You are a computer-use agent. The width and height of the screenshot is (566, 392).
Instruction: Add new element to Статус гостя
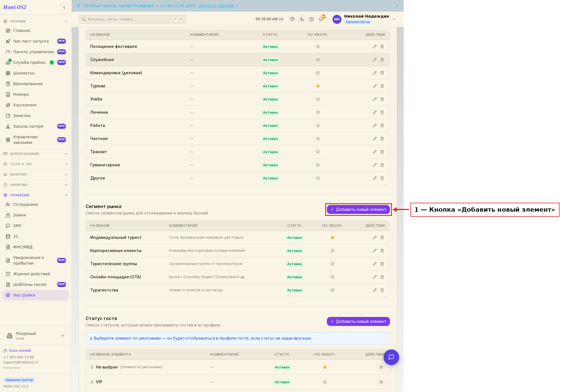click(x=358, y=321)
